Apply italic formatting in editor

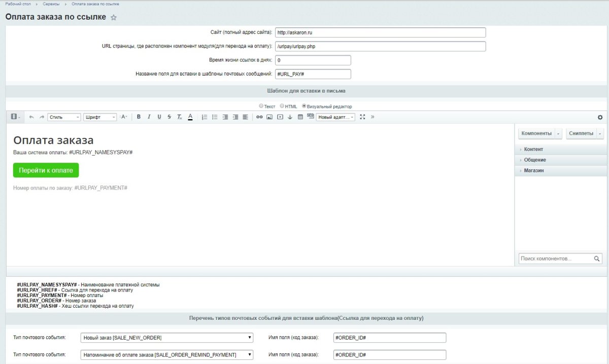(x=149, y=117)
